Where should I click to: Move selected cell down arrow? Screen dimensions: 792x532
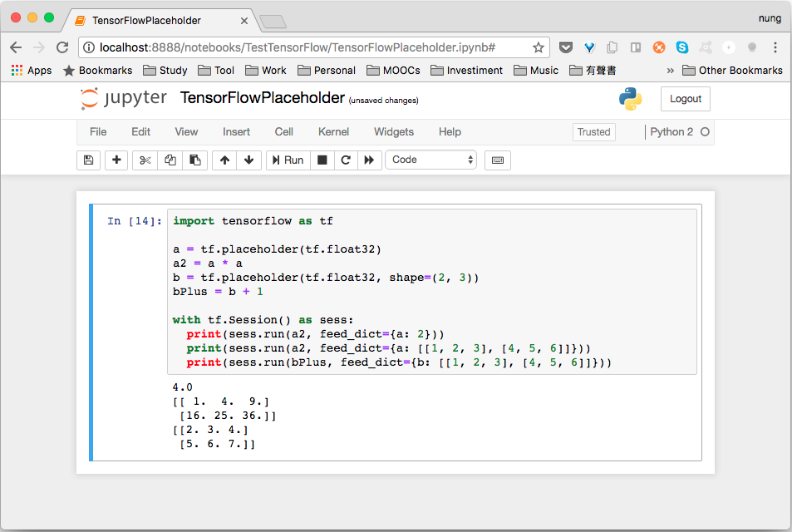[249, 160]
